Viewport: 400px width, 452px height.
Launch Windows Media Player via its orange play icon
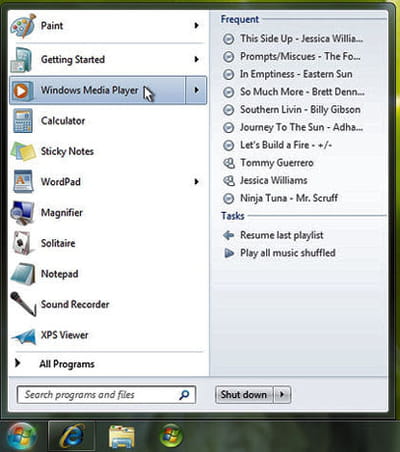click(22, 90)
